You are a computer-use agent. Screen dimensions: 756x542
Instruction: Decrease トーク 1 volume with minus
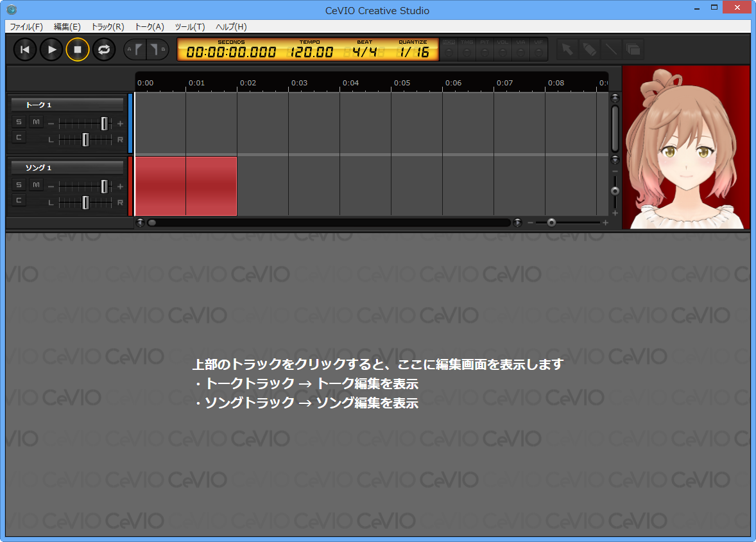51,123
